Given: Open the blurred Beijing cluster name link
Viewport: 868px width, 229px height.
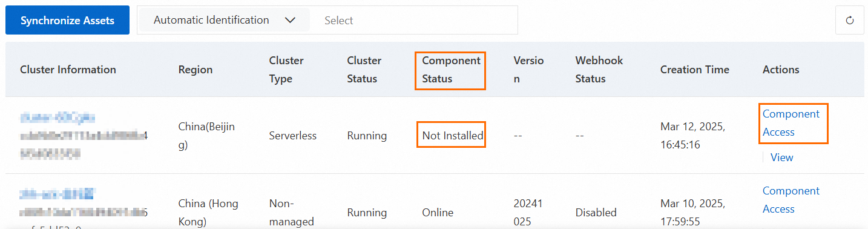Looking at the screenshot, I should [x=58, y=118].
